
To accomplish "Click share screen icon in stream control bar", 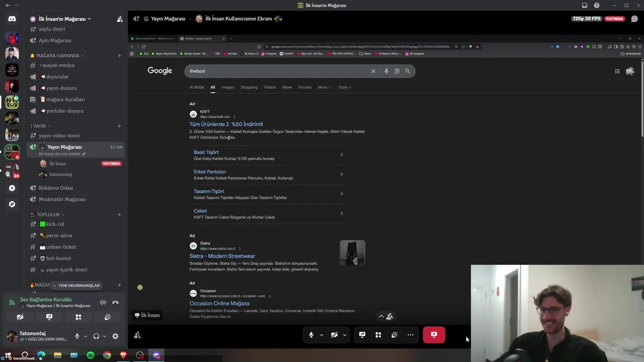I will [362, 335].
